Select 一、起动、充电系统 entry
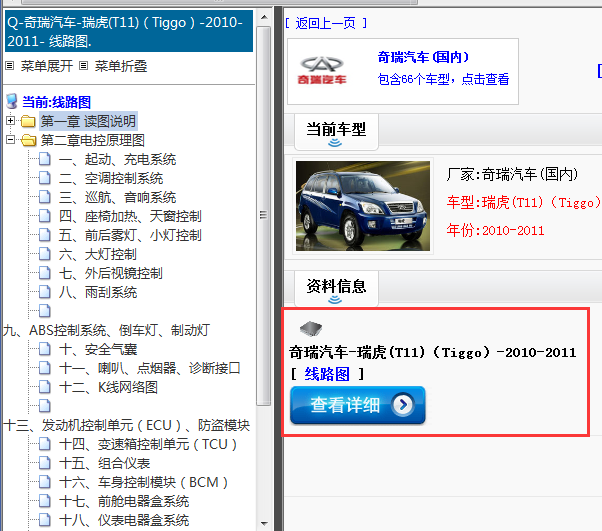The height and width of the screenshot is (531, 602). coord(117,159)
